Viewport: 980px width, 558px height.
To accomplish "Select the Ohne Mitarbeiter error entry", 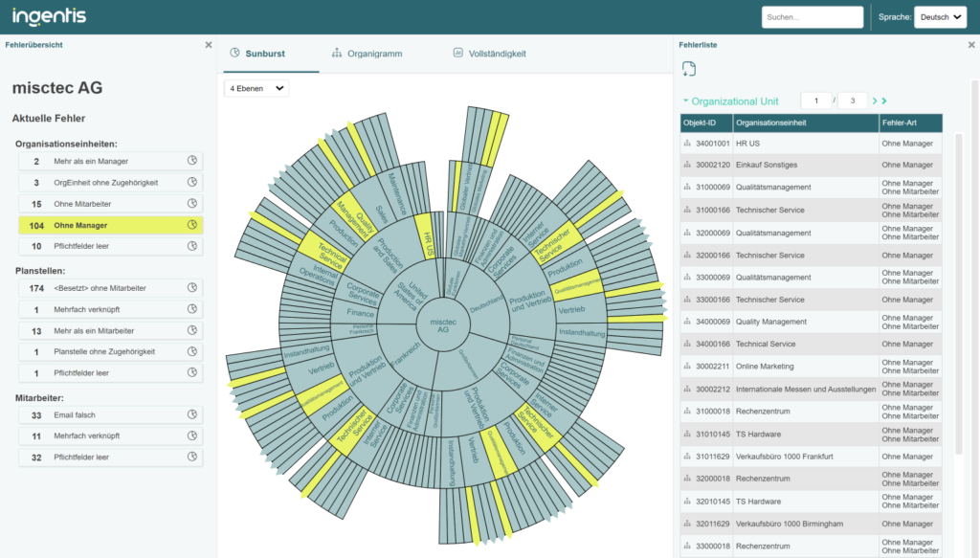I will coord(111,204).
